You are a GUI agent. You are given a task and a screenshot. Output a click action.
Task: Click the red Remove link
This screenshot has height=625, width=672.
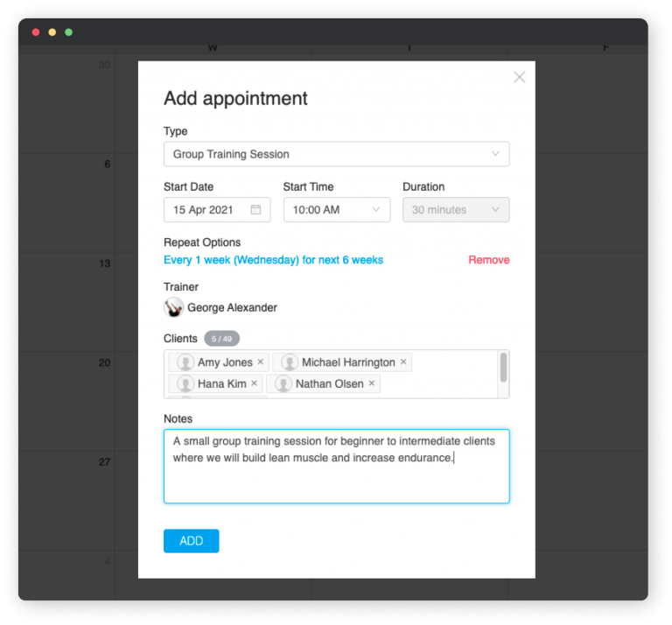488,260
